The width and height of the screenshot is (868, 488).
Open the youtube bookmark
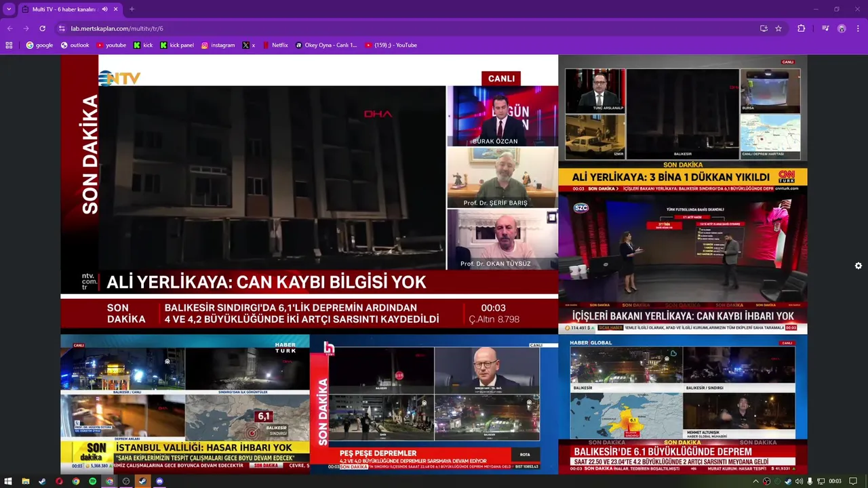(111, 45)
